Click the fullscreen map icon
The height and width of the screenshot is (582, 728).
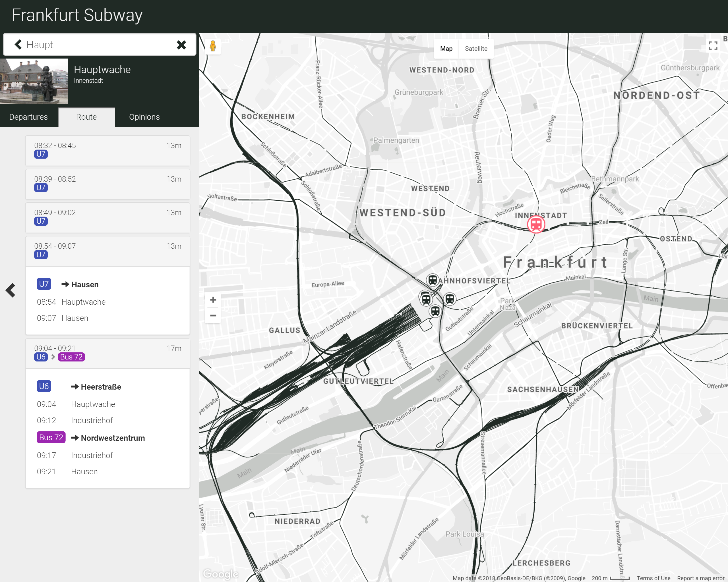[x=713, y=45]
